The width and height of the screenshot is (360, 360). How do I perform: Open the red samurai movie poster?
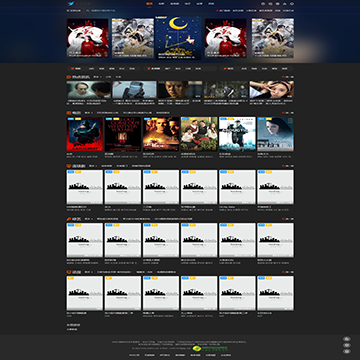[85, 134]
